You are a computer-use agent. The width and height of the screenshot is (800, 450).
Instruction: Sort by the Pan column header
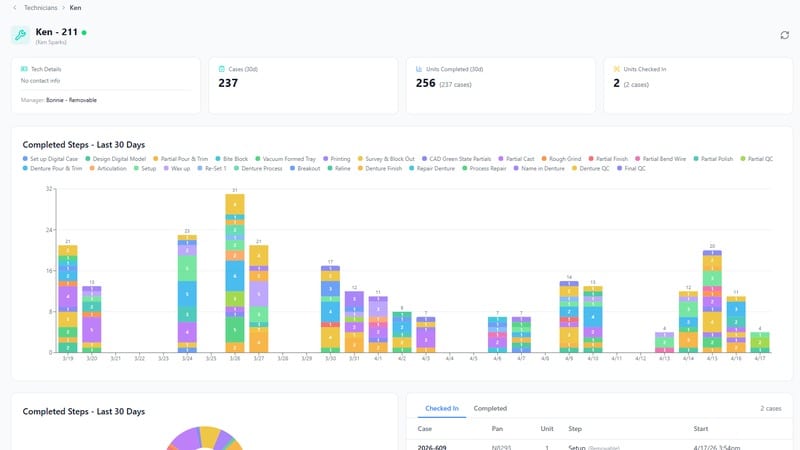tap(497, 429)
